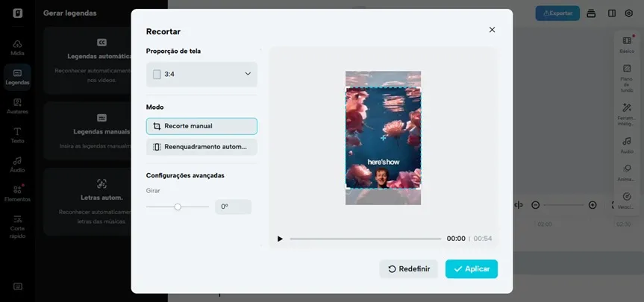Open the Legendas tab in sidebar
644x302 pixels.
(x=17, y=76)
